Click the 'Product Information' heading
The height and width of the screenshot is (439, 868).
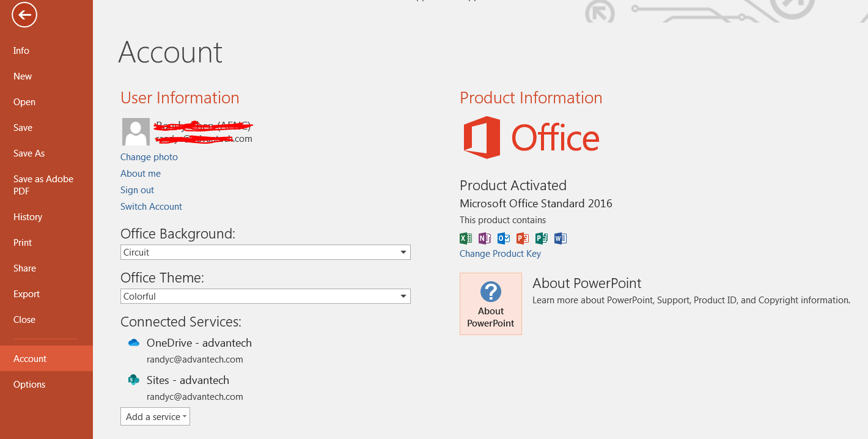pyautogui.click(x=531, y=98)
